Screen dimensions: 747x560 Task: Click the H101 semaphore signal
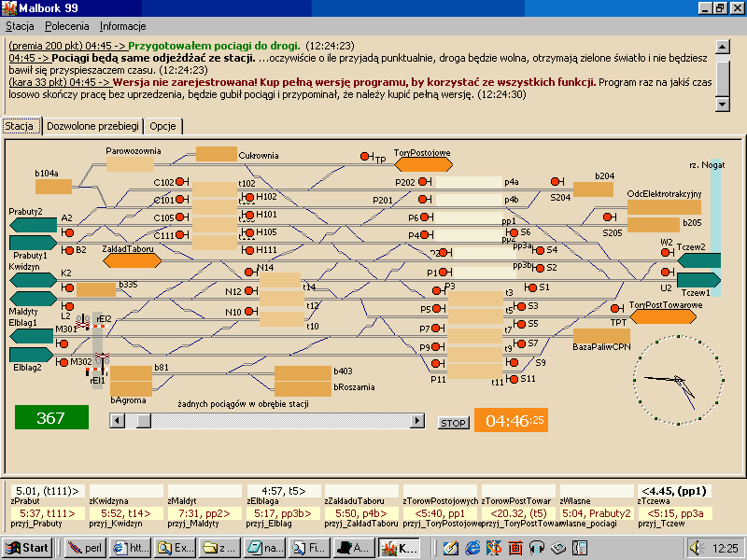[250, 215]
